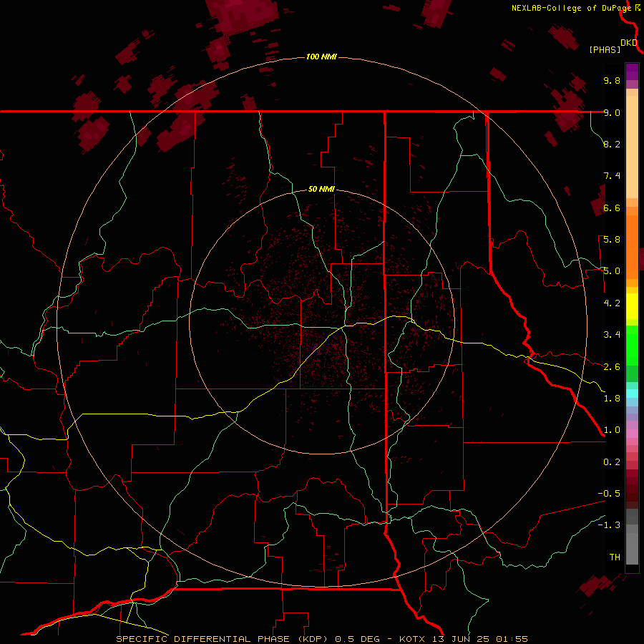Image resolution: width=644 pixels, height=644 pixels.
Task: Click the "0.5 DEG" elevation angle text
Action: click(x=358, y=639)
